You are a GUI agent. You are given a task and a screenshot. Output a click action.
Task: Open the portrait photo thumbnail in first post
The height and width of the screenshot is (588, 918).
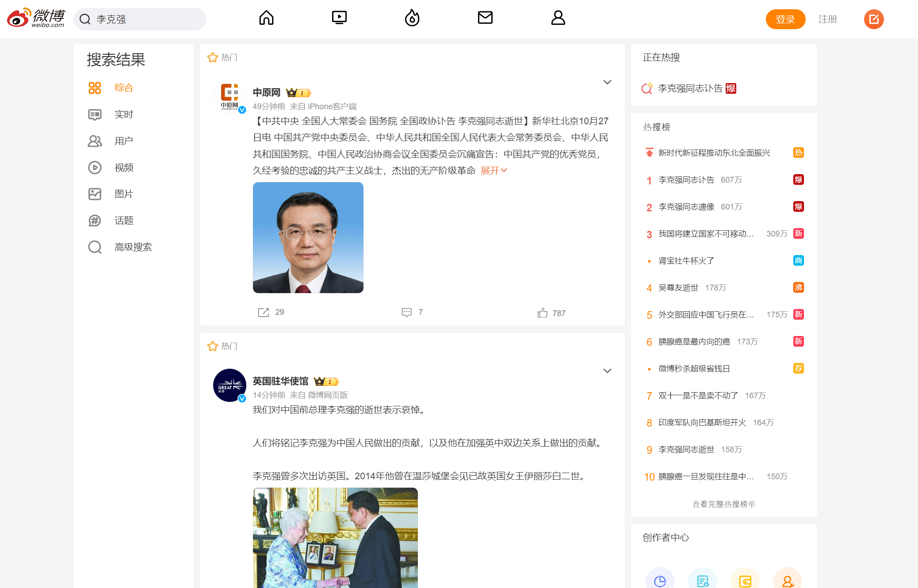pos(308,237)
